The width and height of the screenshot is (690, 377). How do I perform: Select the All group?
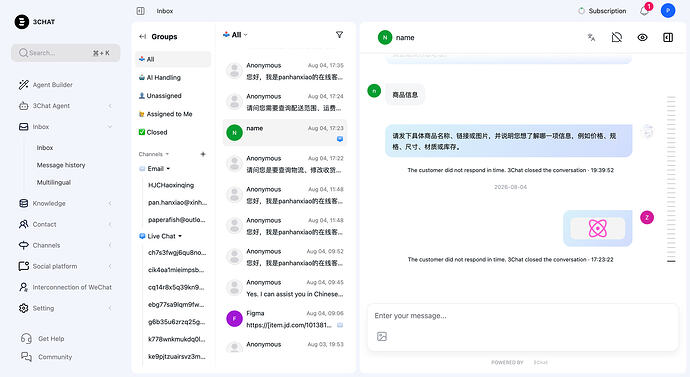click(x=173, y=59)
